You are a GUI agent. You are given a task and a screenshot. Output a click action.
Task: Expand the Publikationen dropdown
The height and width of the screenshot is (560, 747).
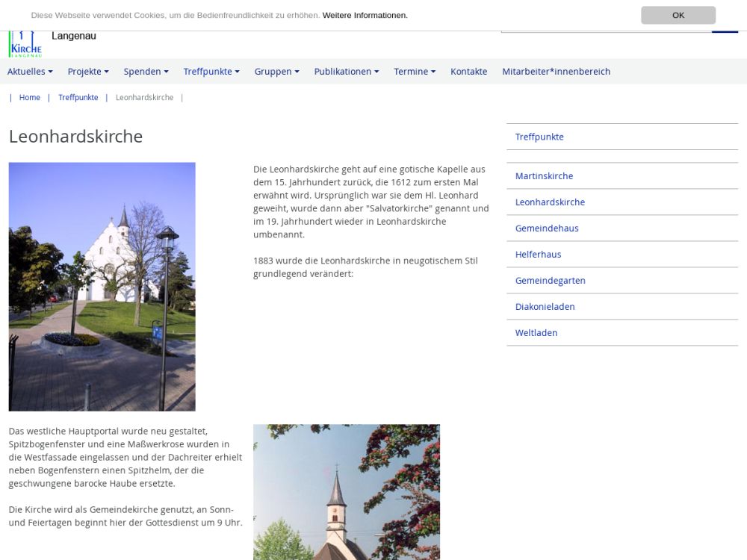346,72
